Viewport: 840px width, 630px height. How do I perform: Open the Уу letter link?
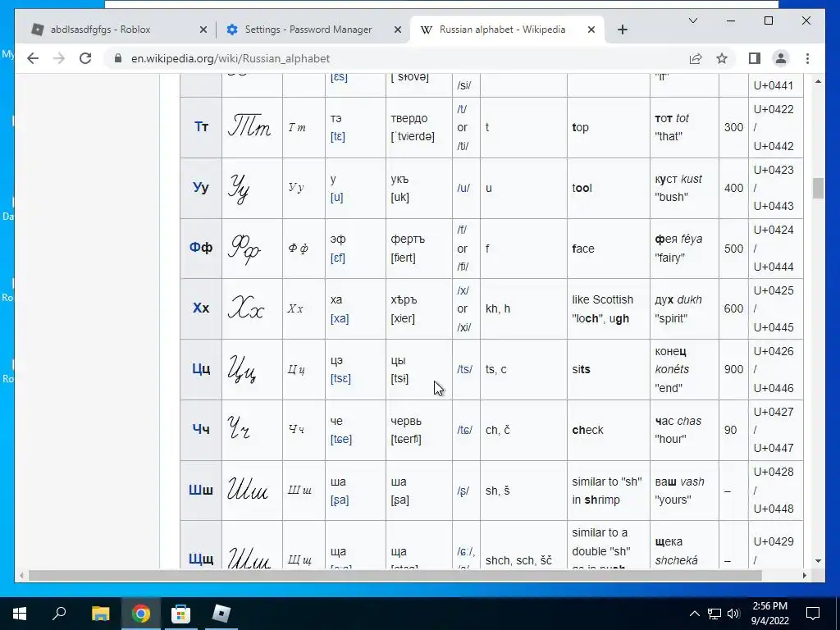(201, 188)
